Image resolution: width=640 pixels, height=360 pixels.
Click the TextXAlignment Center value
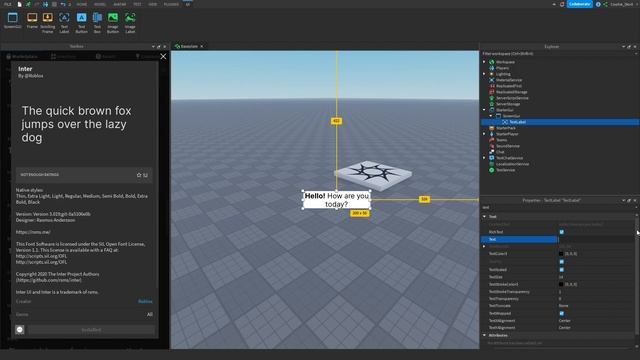coord(565,321)
